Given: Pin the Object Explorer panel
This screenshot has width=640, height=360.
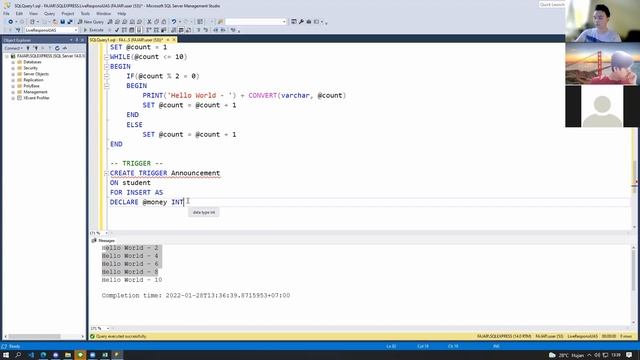Looking at the screenshot, I should 77,40.
